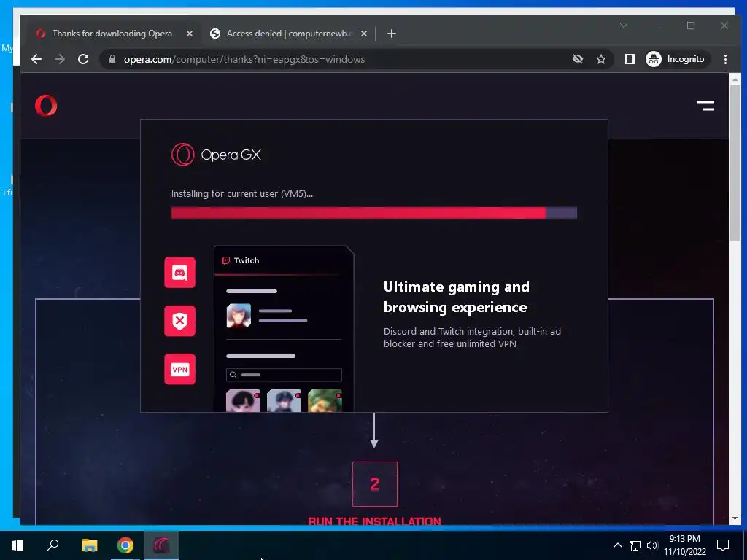The image size is (747, 560).
Task: Click the volume speaker tray icon
Action: (652, 545)
